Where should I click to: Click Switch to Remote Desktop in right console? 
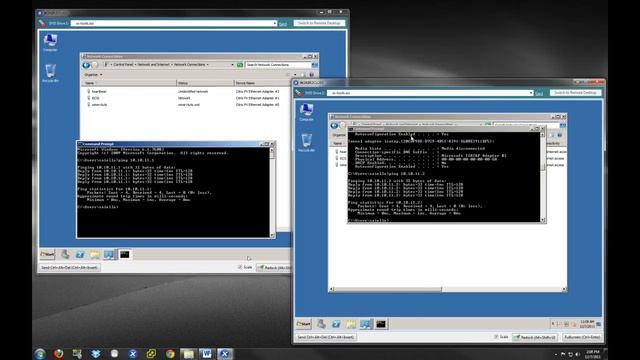click(575, 93)
